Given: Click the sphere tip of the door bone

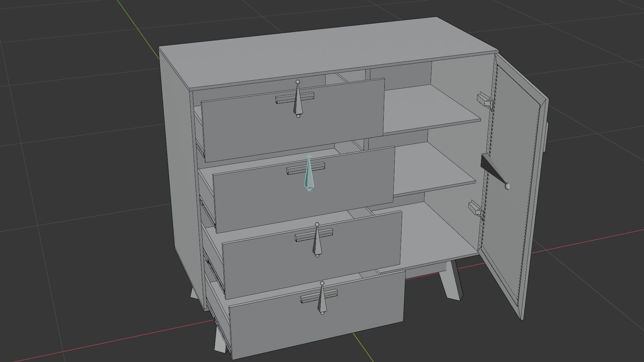Looking at the screenshot, I should (507, 186).
